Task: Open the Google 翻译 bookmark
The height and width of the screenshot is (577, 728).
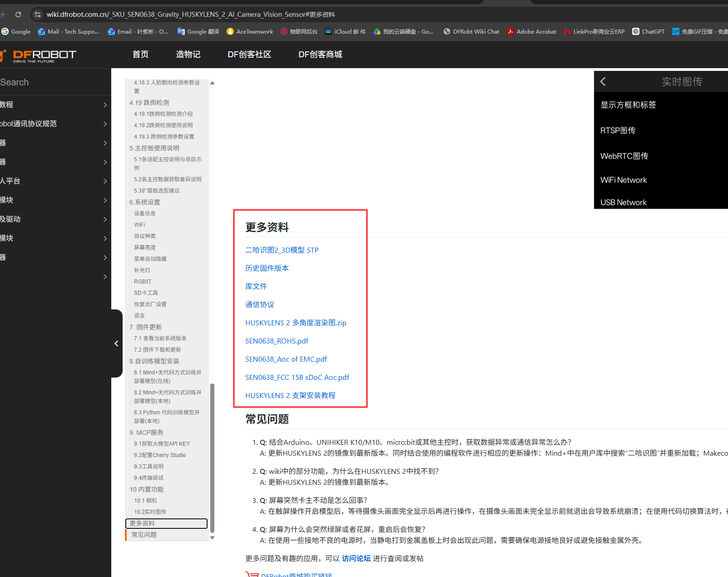Action: coord(198,31)
